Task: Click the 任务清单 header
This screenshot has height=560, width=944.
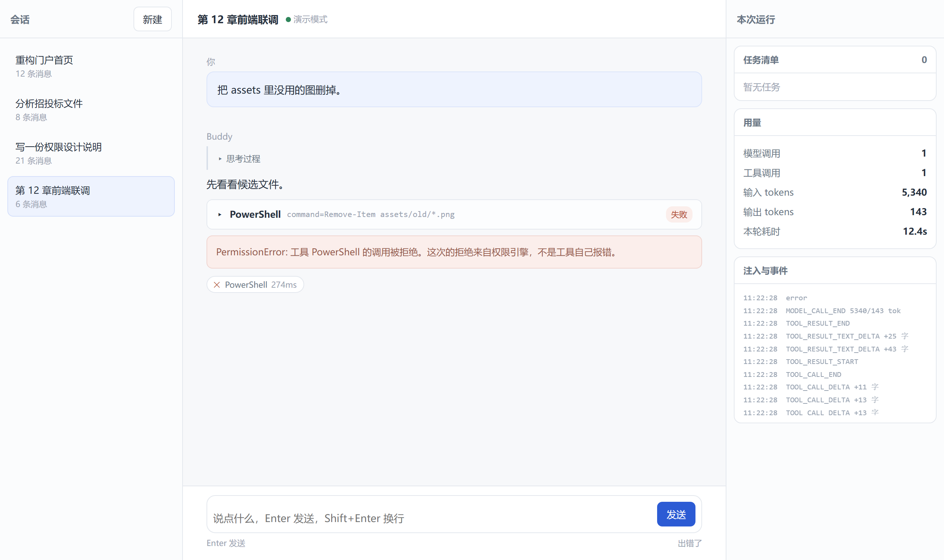Action: pyautogui.click(x=835, y=60)
